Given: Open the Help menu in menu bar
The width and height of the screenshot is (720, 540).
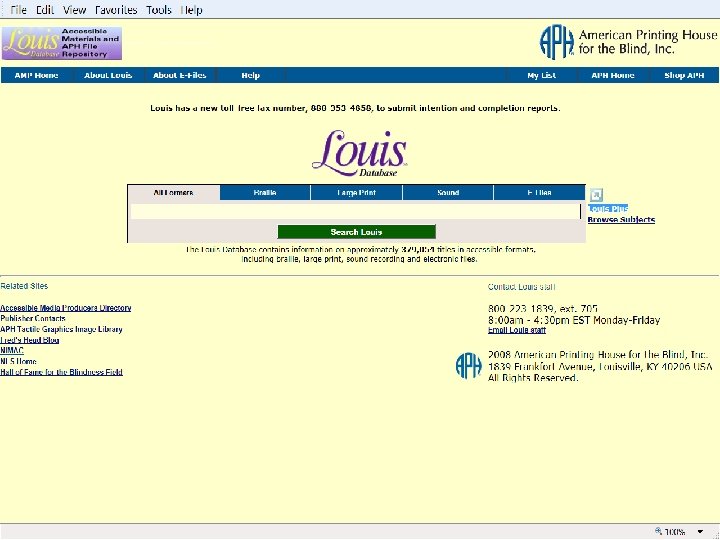Looking at the screenshot, I should [x=191, y=10].
